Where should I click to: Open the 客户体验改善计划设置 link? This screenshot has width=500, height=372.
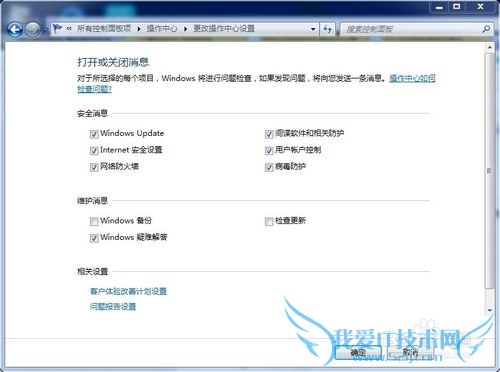coord(128,291)
